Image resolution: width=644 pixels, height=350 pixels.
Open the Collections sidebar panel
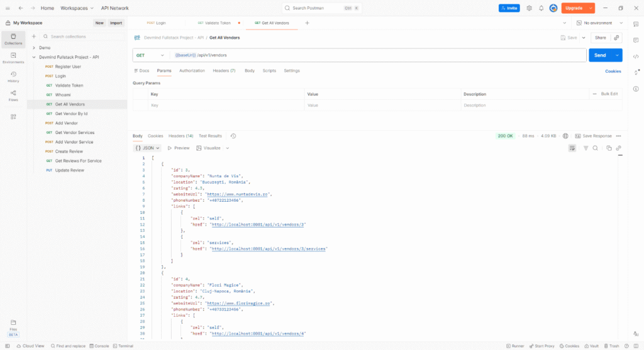[x=13, y=39]
